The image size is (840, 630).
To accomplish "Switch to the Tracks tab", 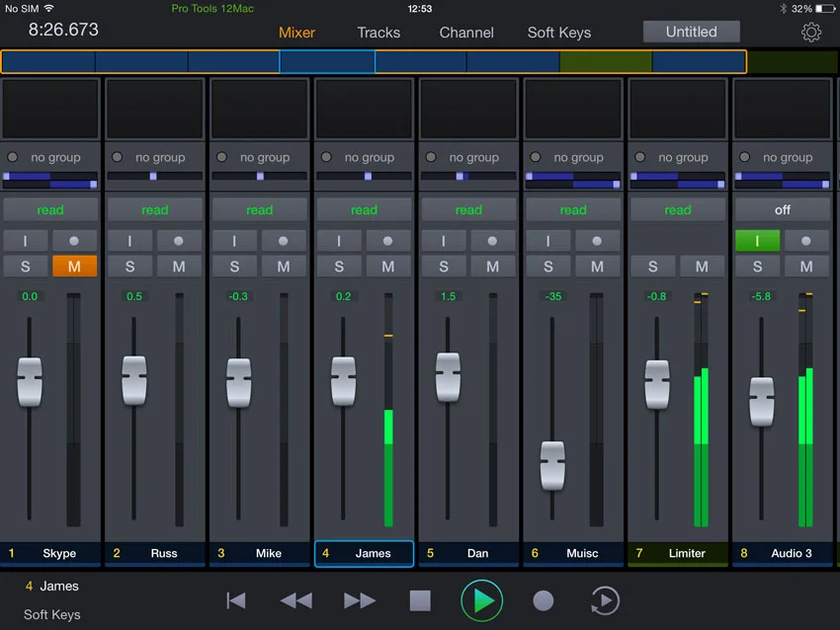I will (378, 32).
